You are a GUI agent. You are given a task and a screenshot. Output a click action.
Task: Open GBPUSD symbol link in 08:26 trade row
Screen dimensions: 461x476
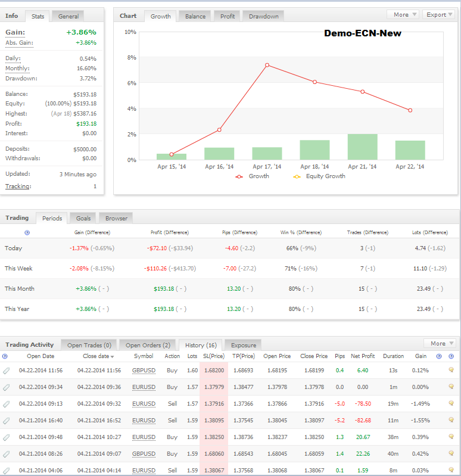(144, 454)
